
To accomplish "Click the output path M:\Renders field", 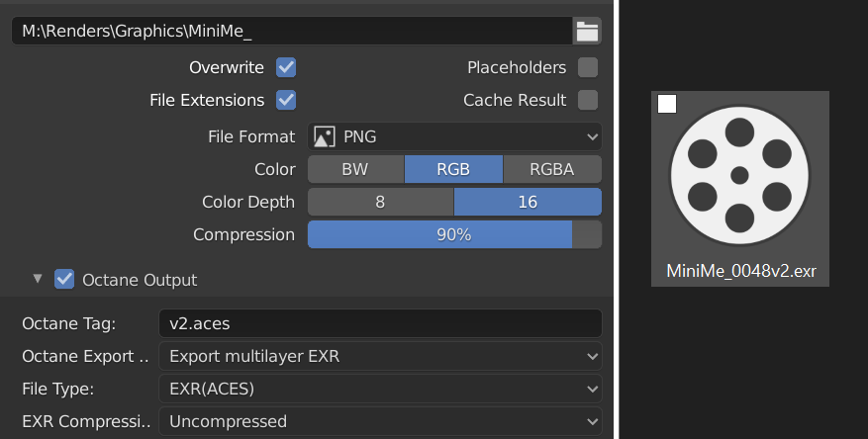I will (291, 31).
